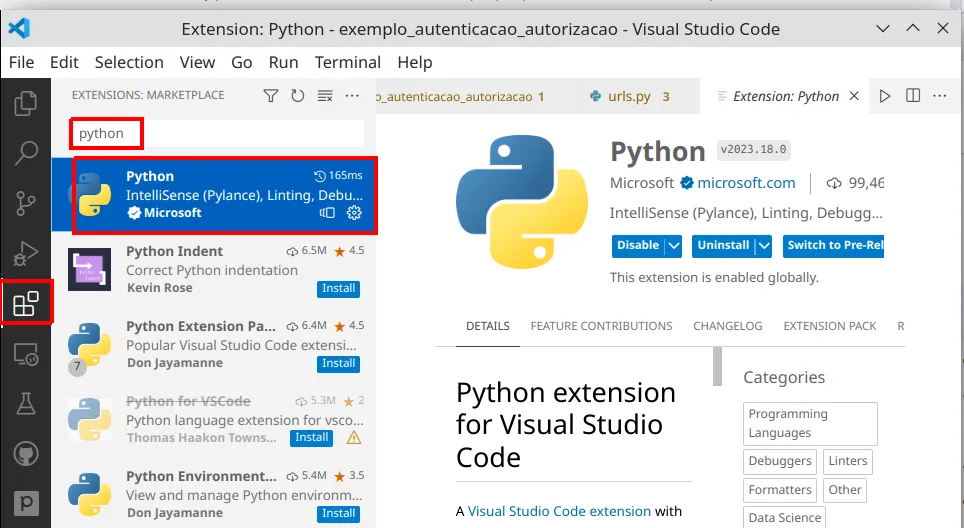Open Uninstall button dropdown arrow
964x528 pixels.
(x=764, y=246)
